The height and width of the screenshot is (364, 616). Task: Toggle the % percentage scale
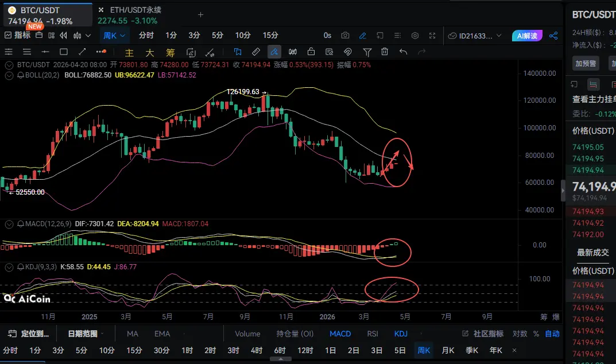(x=536, y=334)
